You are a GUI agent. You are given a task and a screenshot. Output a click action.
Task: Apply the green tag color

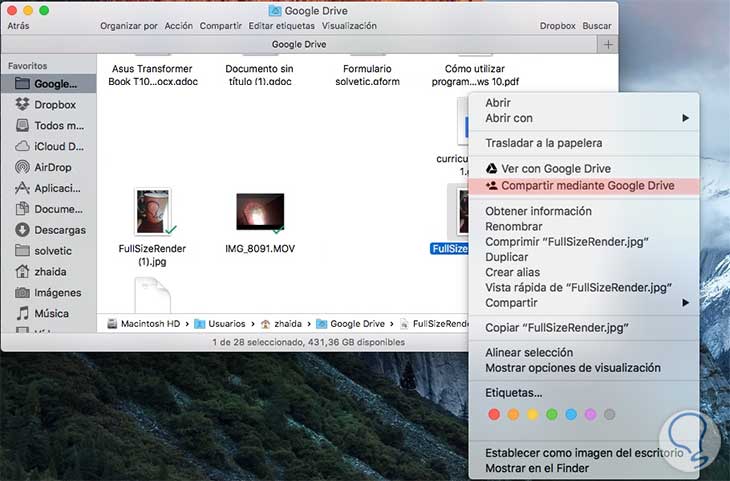click(552, 414)
